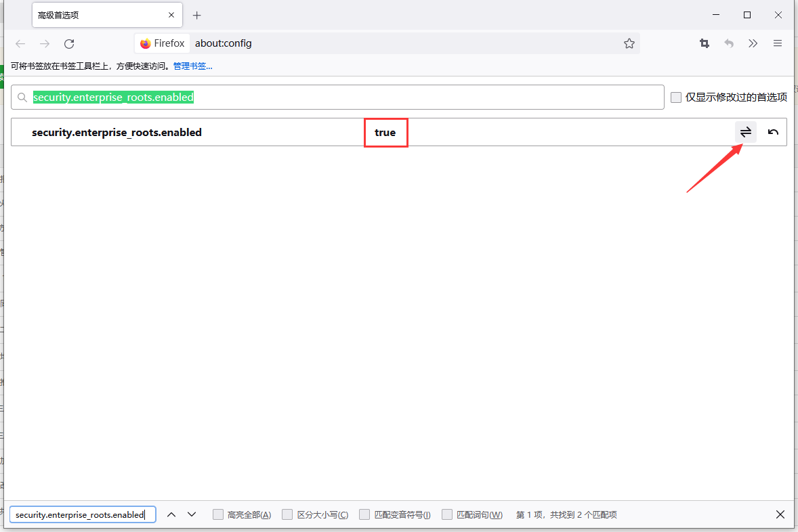Screen dimensions: 798x532
Task: Open the 管理书签 link
Action: [192, 66]
